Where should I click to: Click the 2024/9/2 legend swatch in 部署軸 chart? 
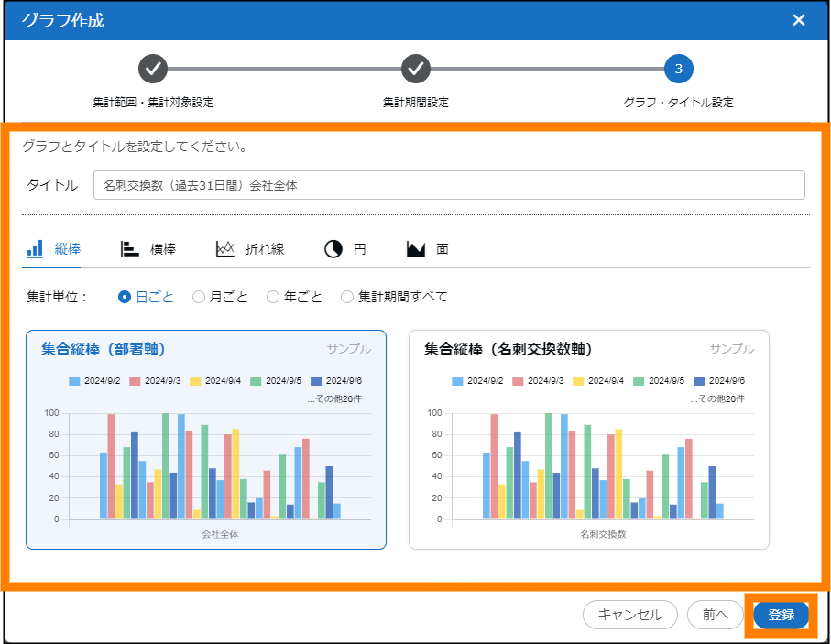tap(75, 380)
